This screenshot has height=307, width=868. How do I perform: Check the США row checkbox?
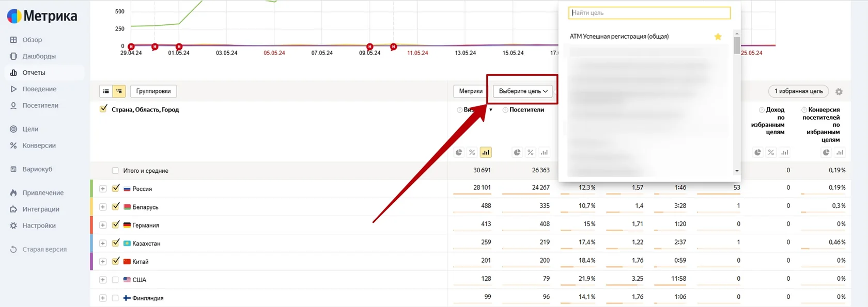tap(115, 280)
